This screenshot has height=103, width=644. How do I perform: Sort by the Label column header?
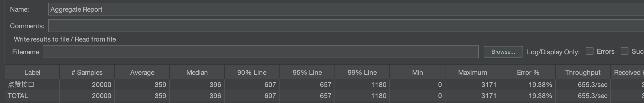point(32,72)
